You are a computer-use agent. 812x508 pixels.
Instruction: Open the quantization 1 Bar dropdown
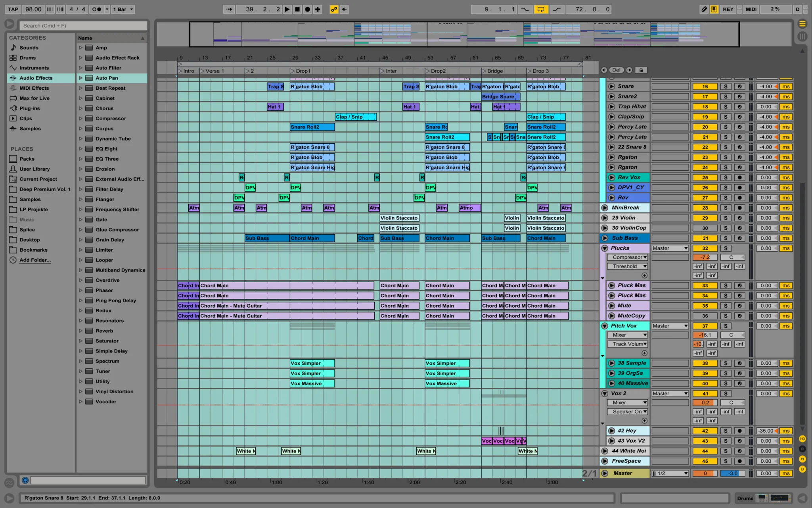point(123,9)
